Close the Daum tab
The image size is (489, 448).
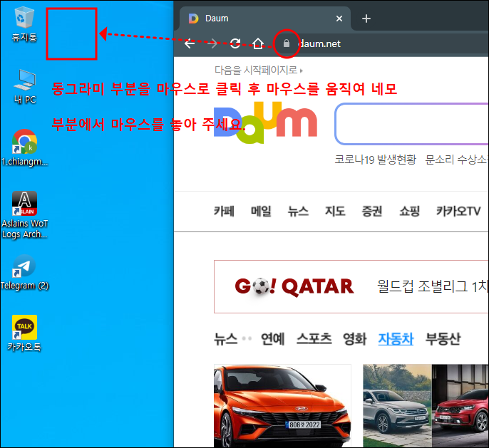[x=339, y=19]
